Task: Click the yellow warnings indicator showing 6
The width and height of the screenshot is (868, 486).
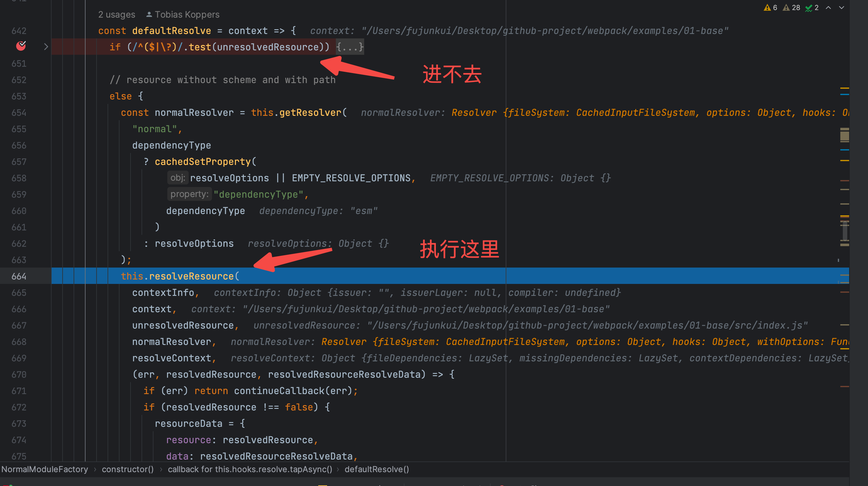Action: (770, 8)
